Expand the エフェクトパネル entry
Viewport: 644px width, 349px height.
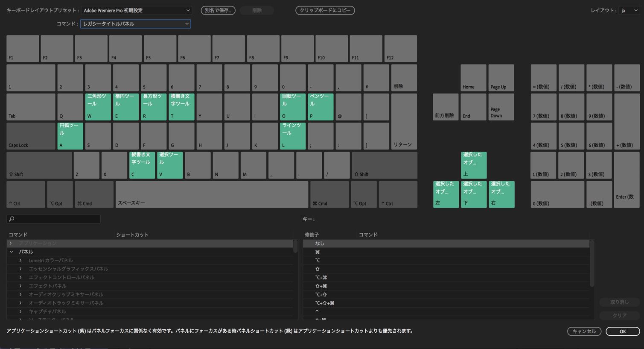pos(20,286)
